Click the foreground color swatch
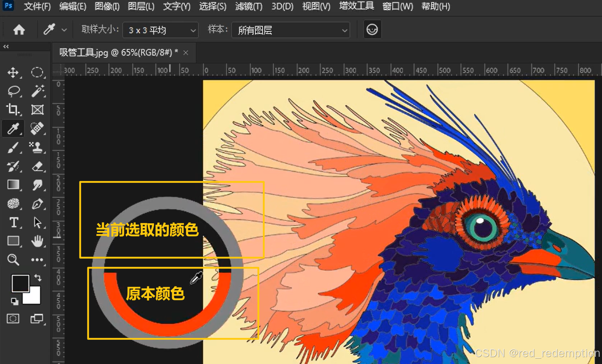 [20, 283]
